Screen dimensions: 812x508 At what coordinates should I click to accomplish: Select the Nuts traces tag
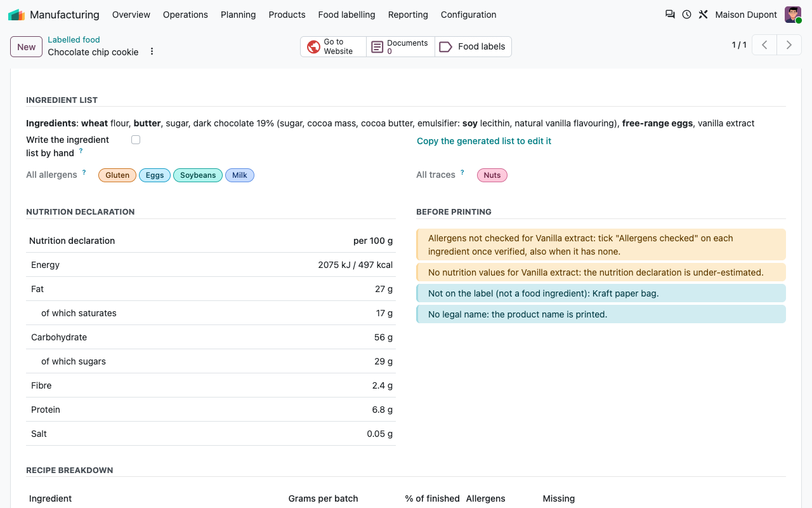tap(492, 175)
